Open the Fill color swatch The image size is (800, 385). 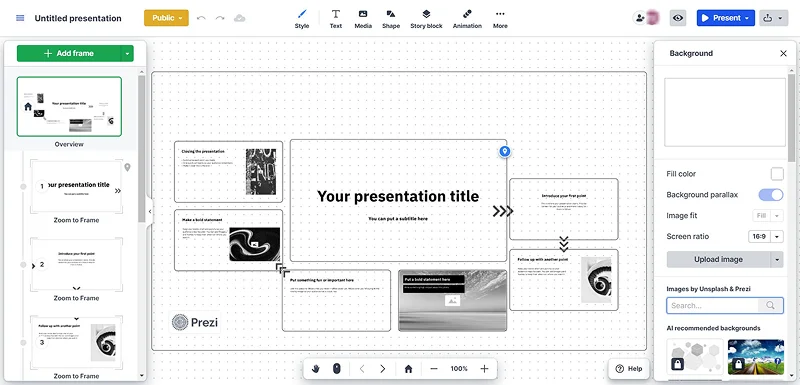(x=777, y=174)
